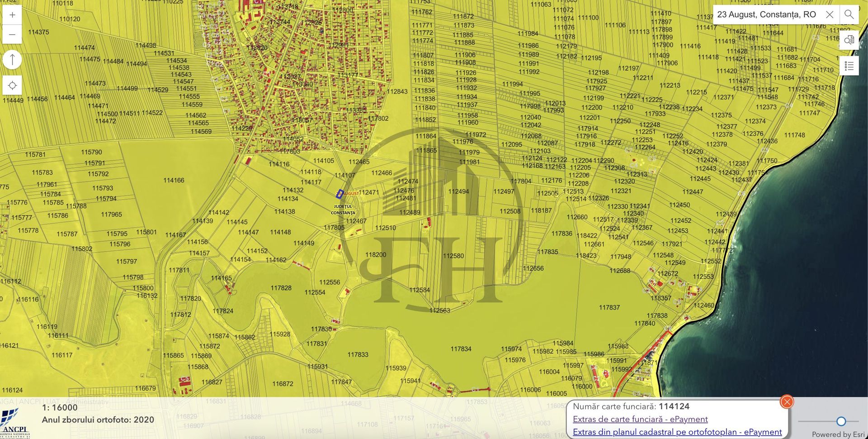Close the parcel info popup
This screenshot has width=868, height=439.
coord(787,401)
